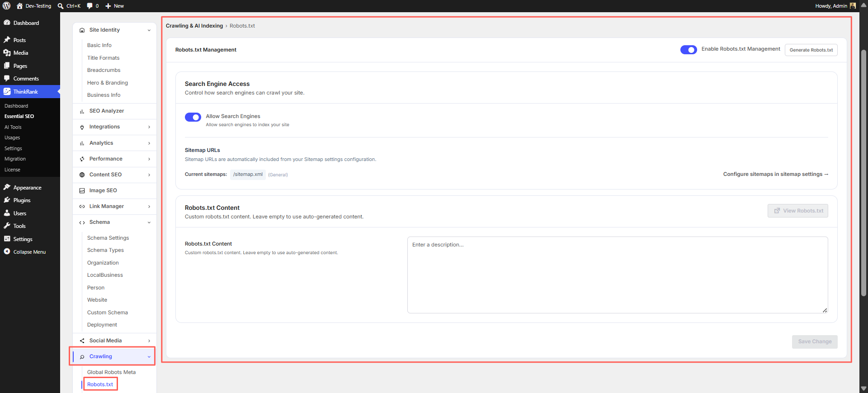
Task: Toggle Enable Robots.txt Management switch
Action: [689, 50]
